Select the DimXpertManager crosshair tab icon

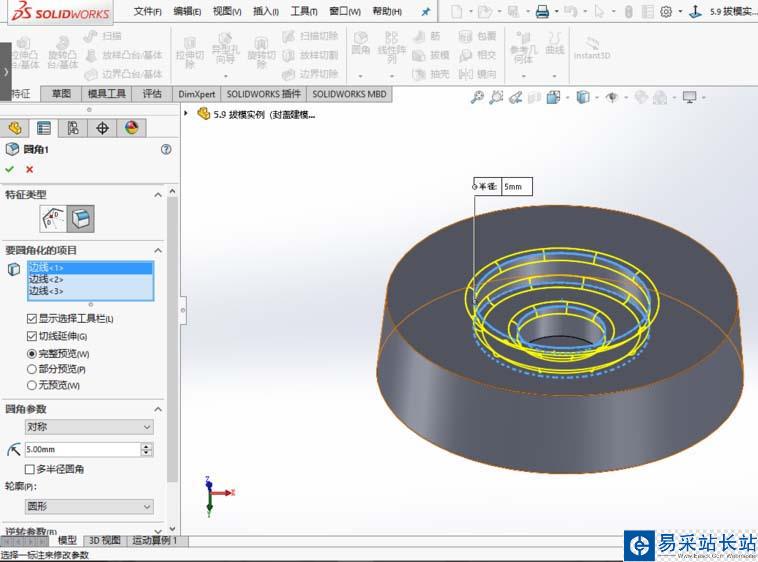102,127
